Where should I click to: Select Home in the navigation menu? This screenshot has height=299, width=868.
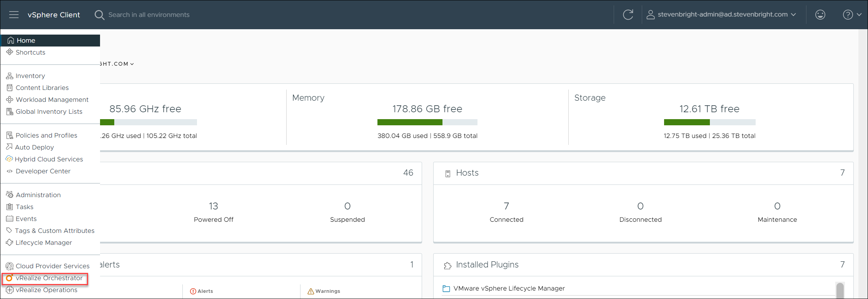coord(26,40)
